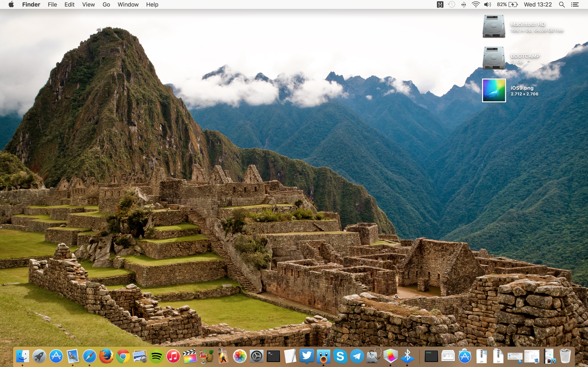Open Disk Utility in the Dock
The width and height of the screenshot is (588, 367).
tap(374, 356)
